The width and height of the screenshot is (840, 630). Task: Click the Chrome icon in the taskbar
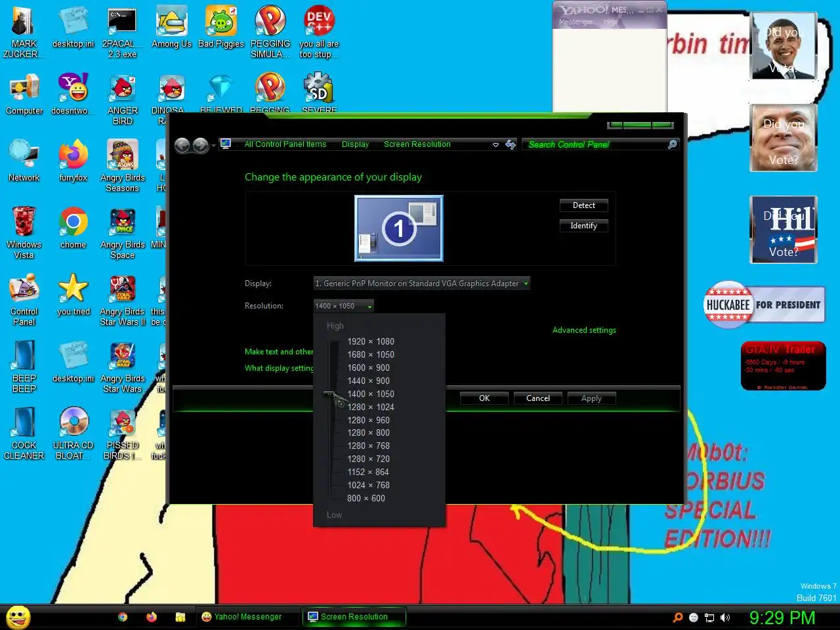123,617
